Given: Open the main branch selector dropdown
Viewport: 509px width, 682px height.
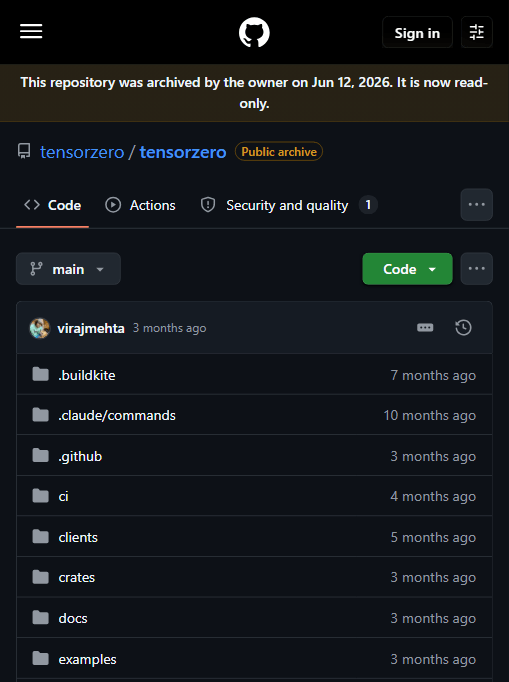Looking at the screenshot, I should (x=68, y=269).
